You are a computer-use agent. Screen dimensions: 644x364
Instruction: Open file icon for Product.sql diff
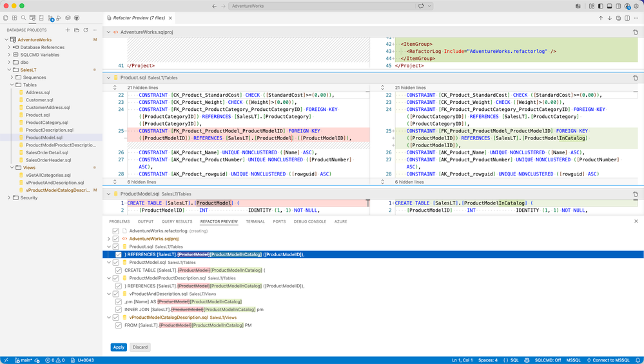[636, 77]
